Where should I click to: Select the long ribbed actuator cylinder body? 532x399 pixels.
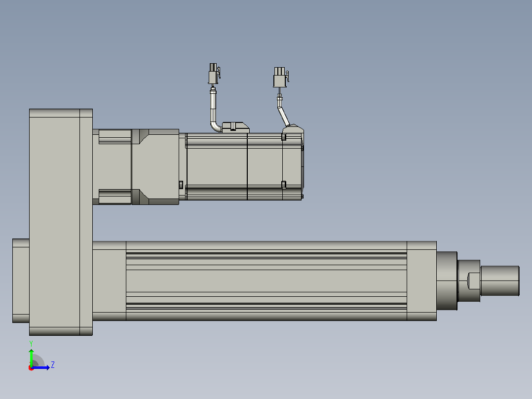pos(266,281)
